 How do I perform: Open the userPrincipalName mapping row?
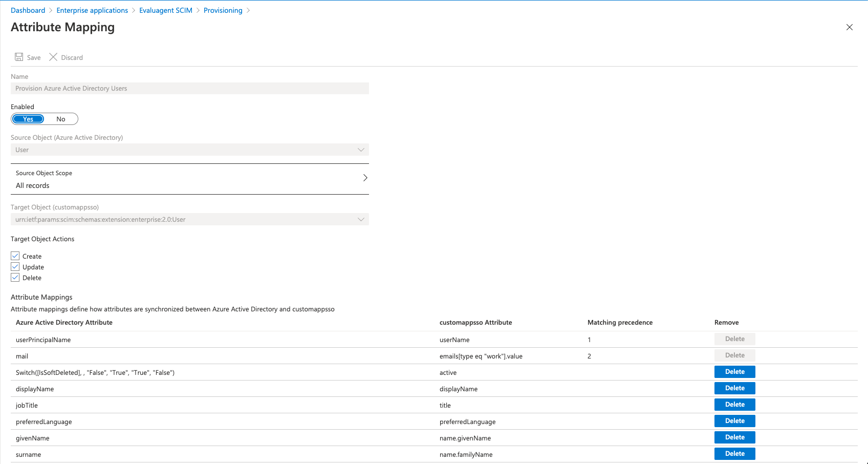pyautogui.click(x=434, y=340)
